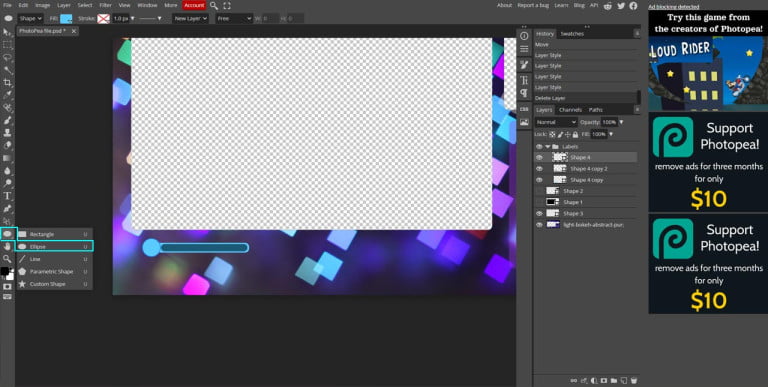Open the Brush panel icon

click(524, 65)
